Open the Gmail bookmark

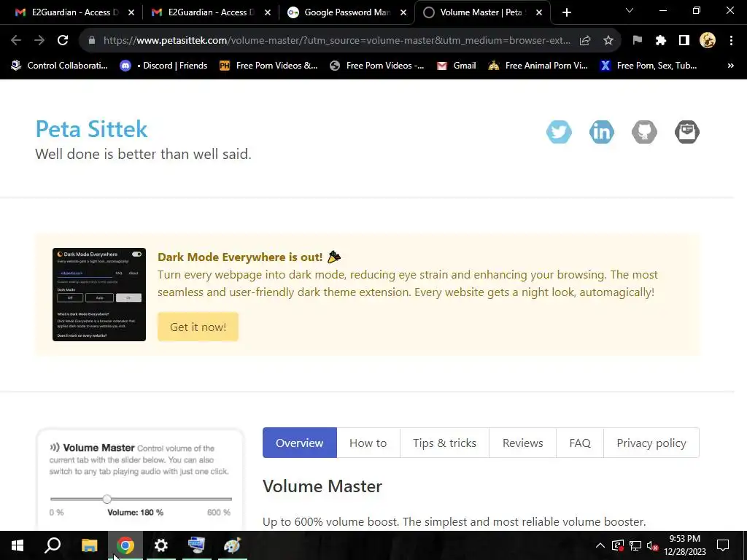457,66
